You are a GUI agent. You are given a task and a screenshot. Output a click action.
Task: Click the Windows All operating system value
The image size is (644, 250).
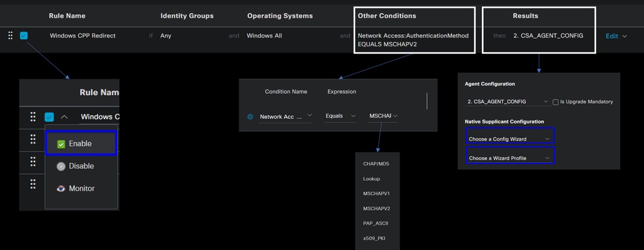click(264, 36)
